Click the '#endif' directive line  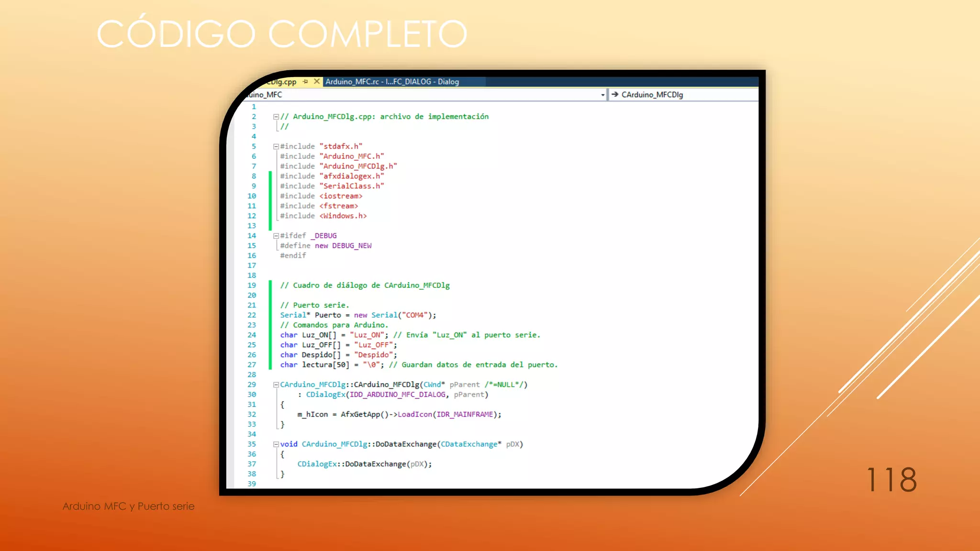(293, 256)
